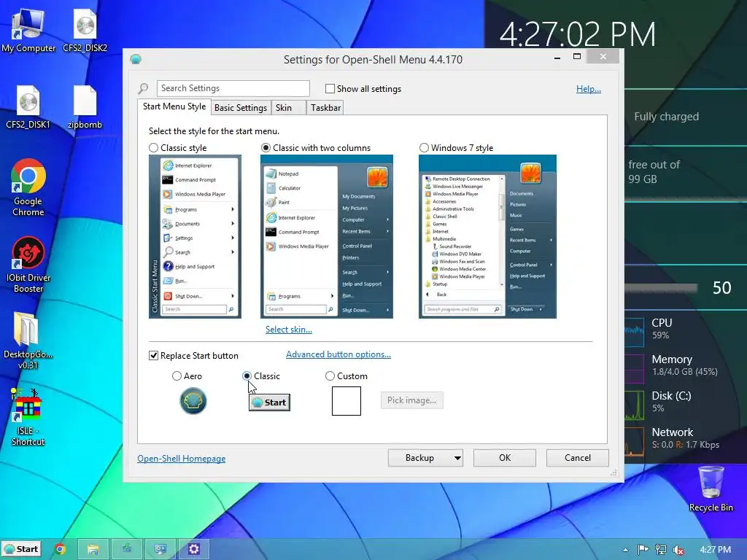Screen dimensions: 747x560
Task: Open the Skin tab
Action: (x=288, y=108)
